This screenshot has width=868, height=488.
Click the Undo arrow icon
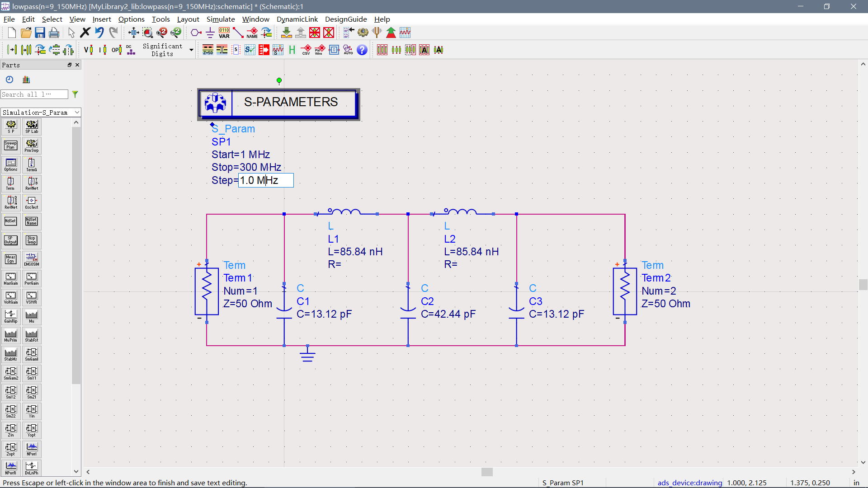(99, 33)
